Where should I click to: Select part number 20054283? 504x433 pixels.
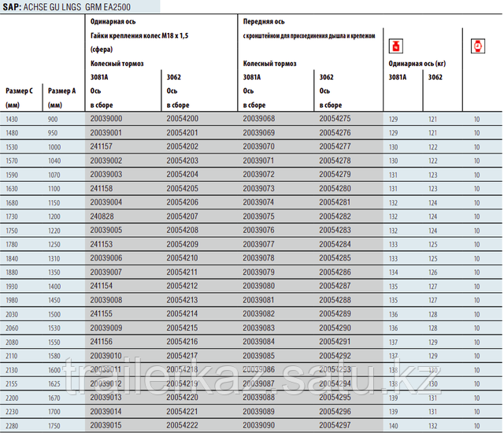click(335, 230)
